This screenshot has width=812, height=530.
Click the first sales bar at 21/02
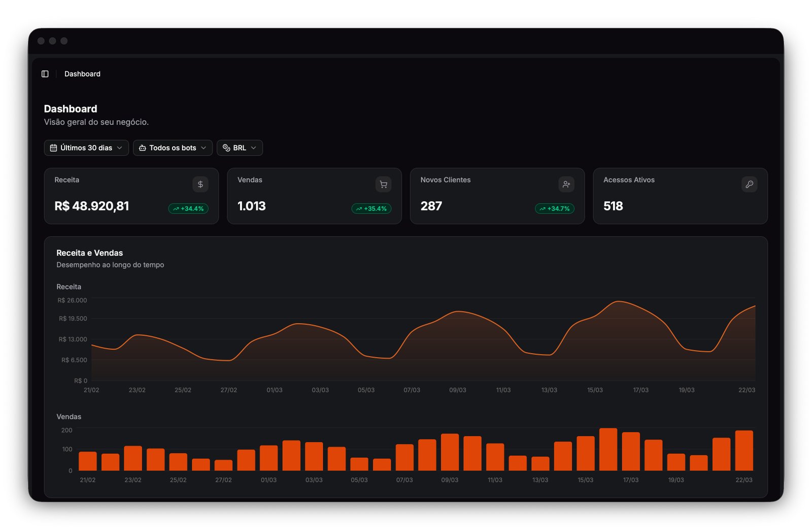88,461
